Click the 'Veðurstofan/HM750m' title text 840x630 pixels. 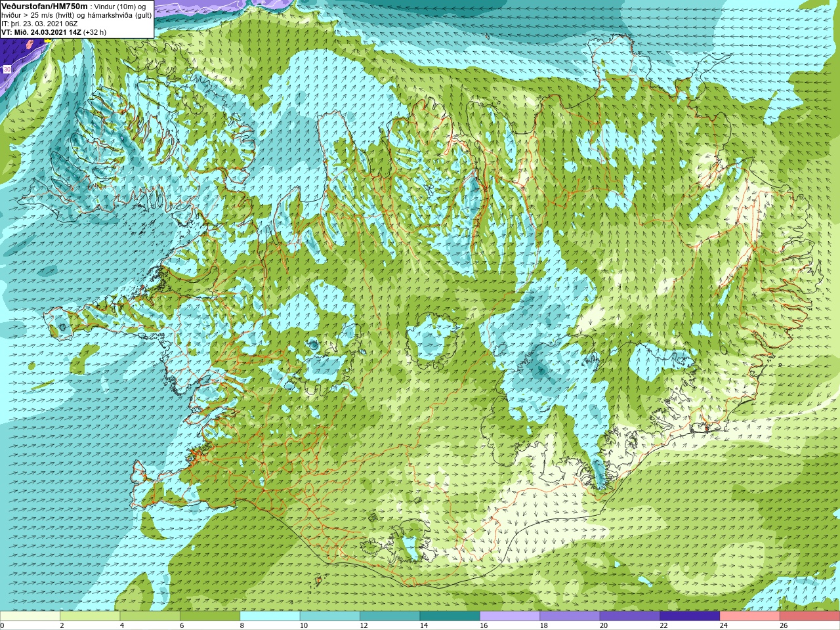click(45, 6)
